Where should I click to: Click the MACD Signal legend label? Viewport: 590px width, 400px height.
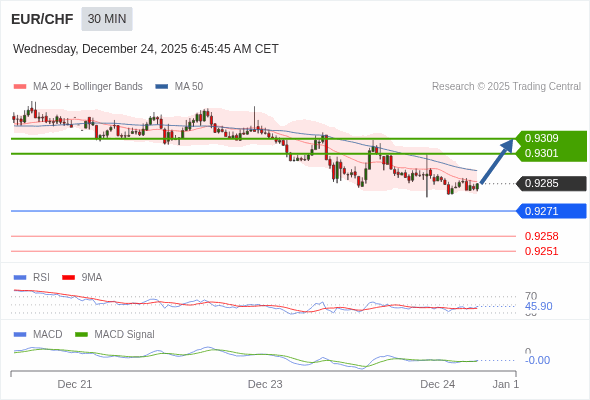click(x=125, y=335)
